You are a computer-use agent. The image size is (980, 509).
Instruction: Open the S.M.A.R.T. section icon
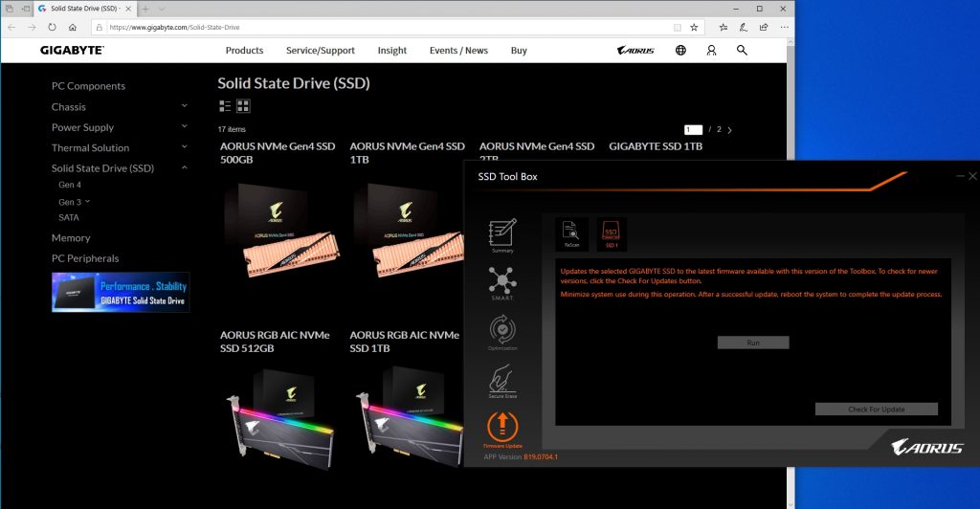point(502,283)
